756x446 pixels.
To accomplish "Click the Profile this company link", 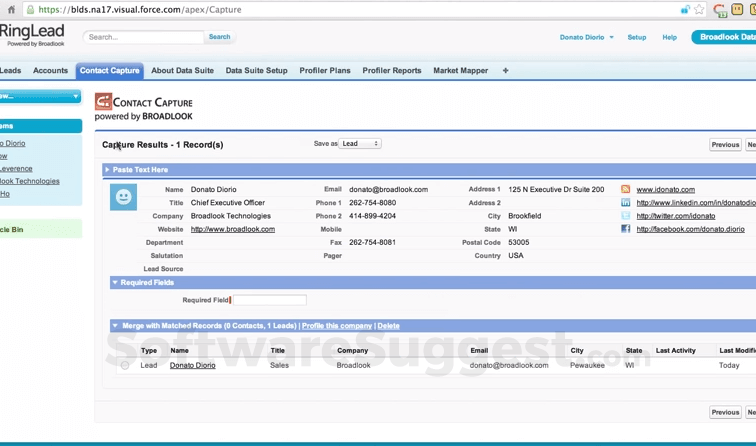I will [x=337, y=326].
